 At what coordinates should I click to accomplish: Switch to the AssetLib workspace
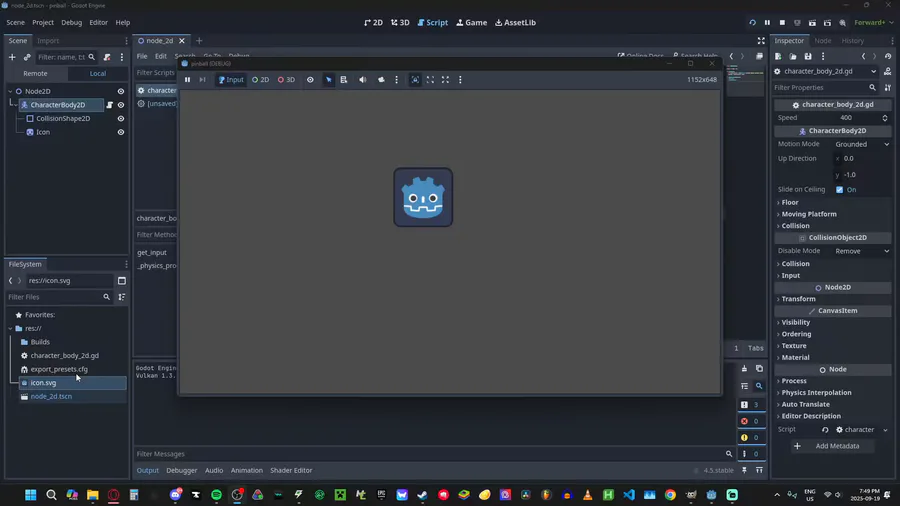pyautogui.click(x=515, y=23)
